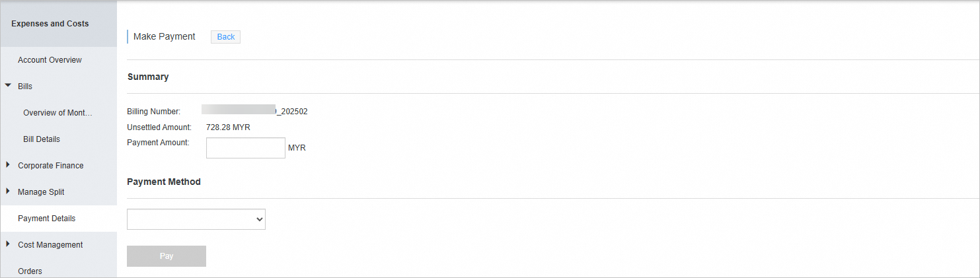
Task: Click the Cost Management menu label
Action: [50, 245]
